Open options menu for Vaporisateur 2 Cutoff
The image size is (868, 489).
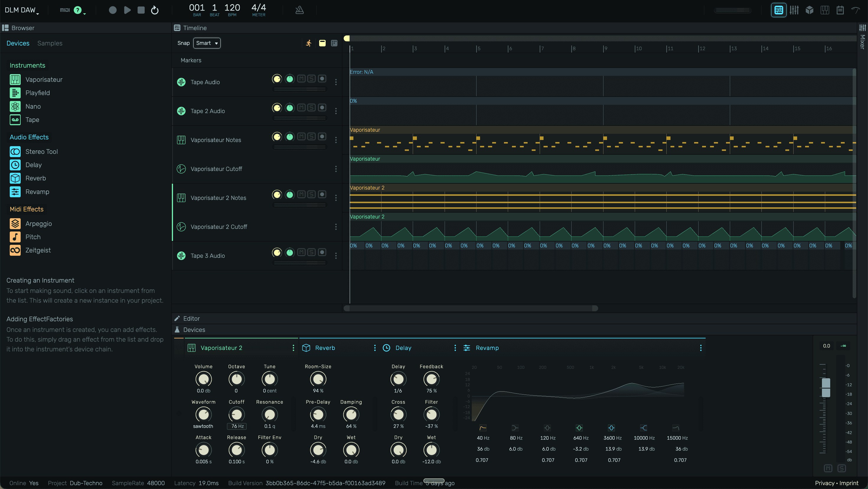336,227
